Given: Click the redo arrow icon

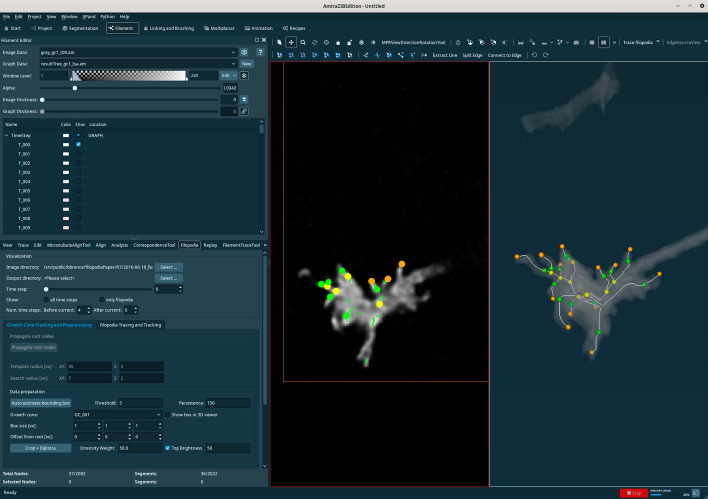Looking at the screenshot, I should click(545, 55).
